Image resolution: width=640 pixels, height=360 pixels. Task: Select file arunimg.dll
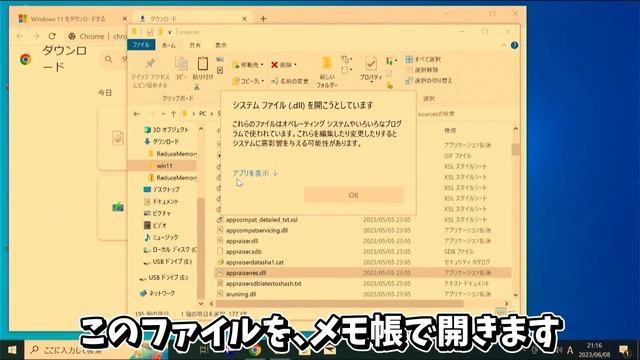[x=241, y=294]
